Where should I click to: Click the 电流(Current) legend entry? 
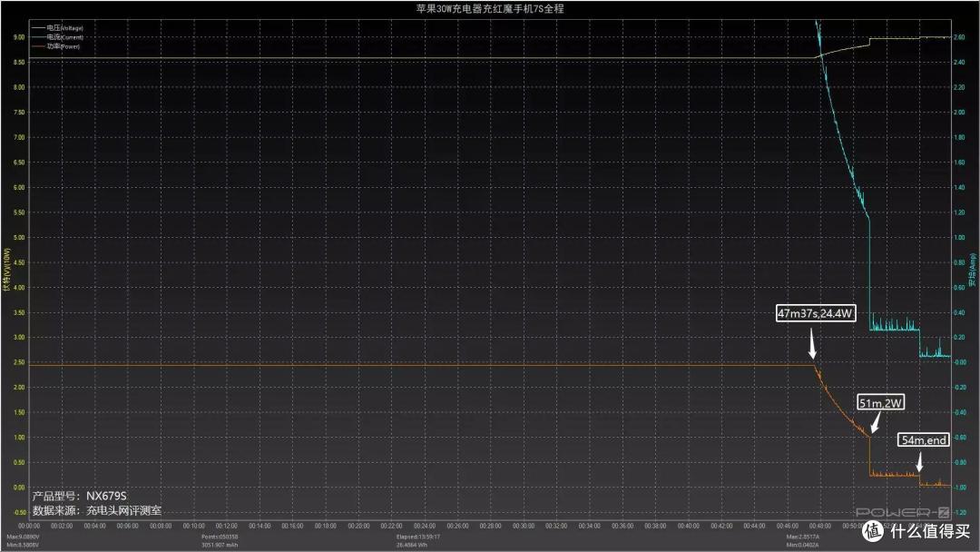point(57,37)
